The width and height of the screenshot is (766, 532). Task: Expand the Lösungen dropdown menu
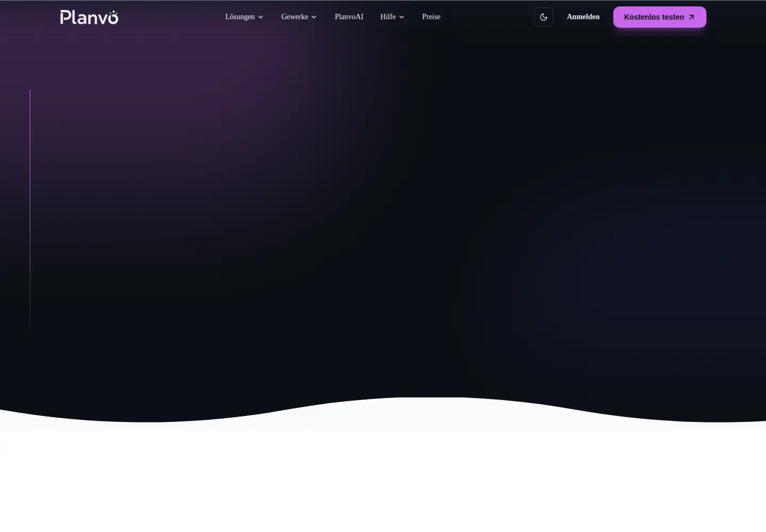pyautogui.click(x=244, y=17)
